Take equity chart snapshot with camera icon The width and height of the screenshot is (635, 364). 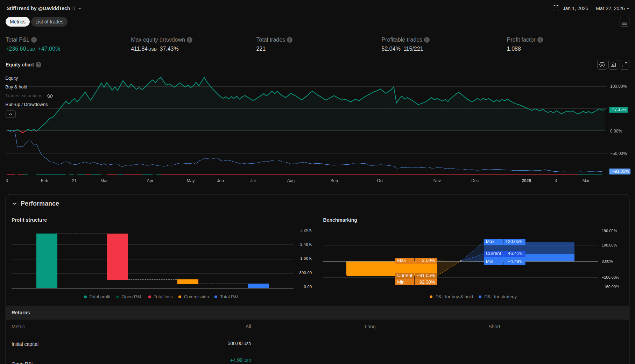point(613,65)
